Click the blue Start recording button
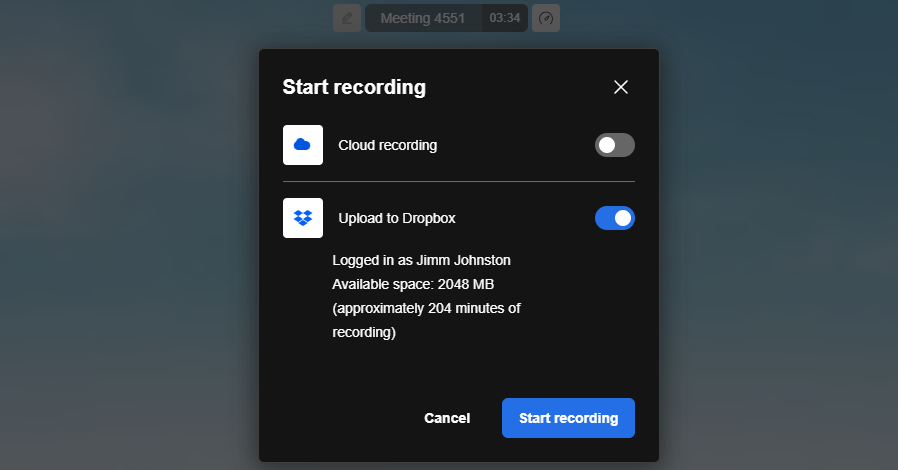The image size is (898, 470). pyautogui.click(x=568, y=418)
